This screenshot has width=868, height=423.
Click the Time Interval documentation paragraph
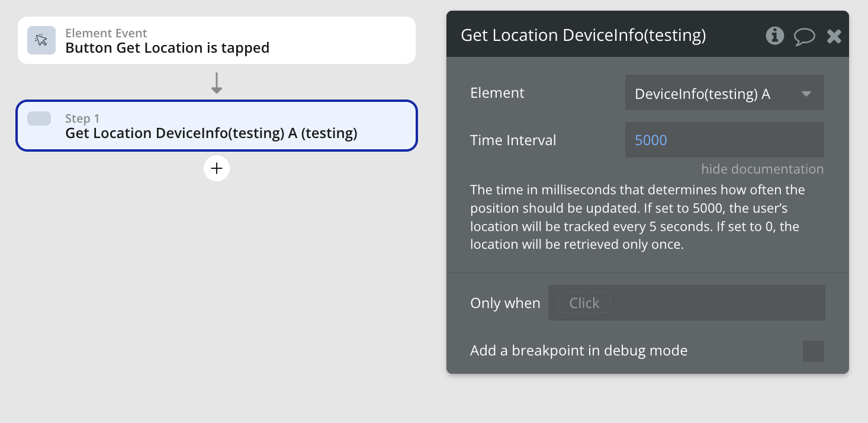(637, 217)
